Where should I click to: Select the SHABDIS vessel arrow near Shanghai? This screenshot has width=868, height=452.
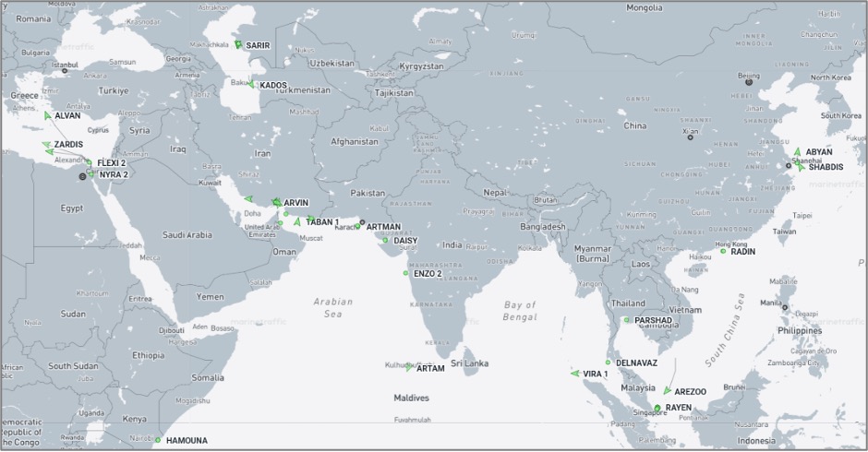[x=801, y=167]
